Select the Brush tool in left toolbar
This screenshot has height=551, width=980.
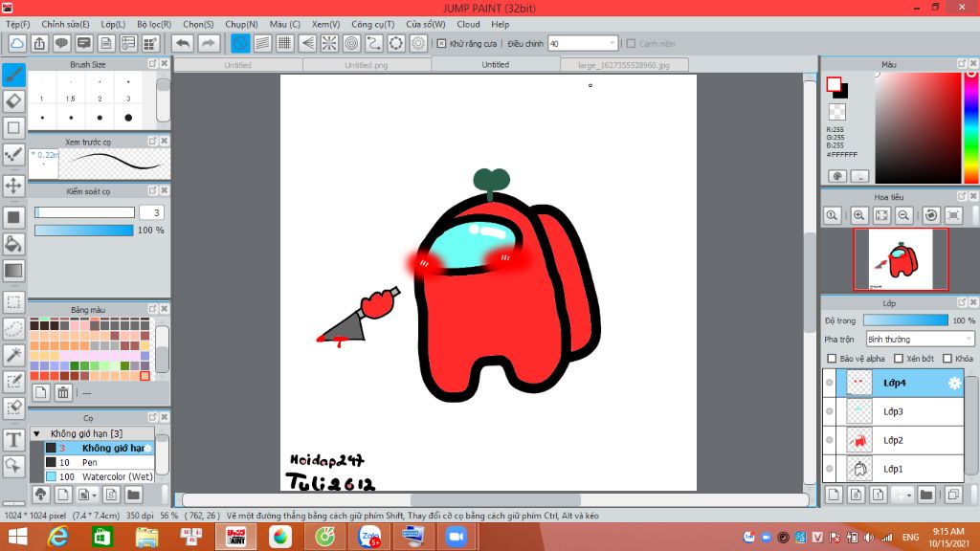pos(13,75)
